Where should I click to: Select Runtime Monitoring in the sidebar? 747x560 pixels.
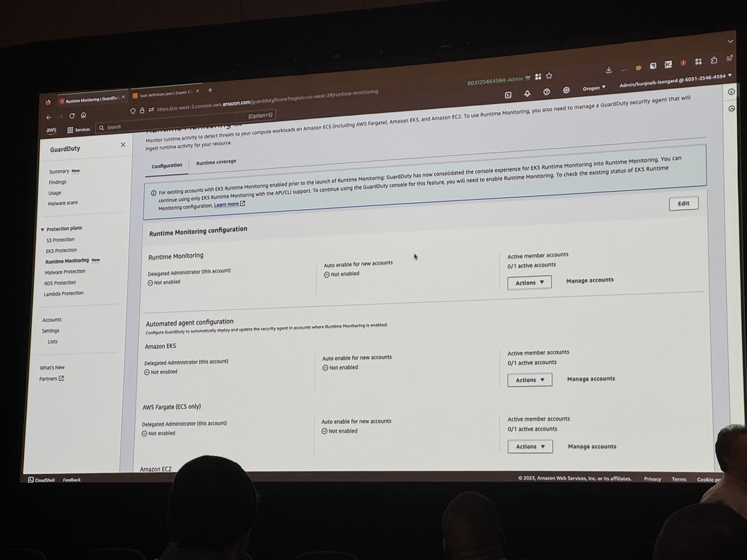click(67, 261)
